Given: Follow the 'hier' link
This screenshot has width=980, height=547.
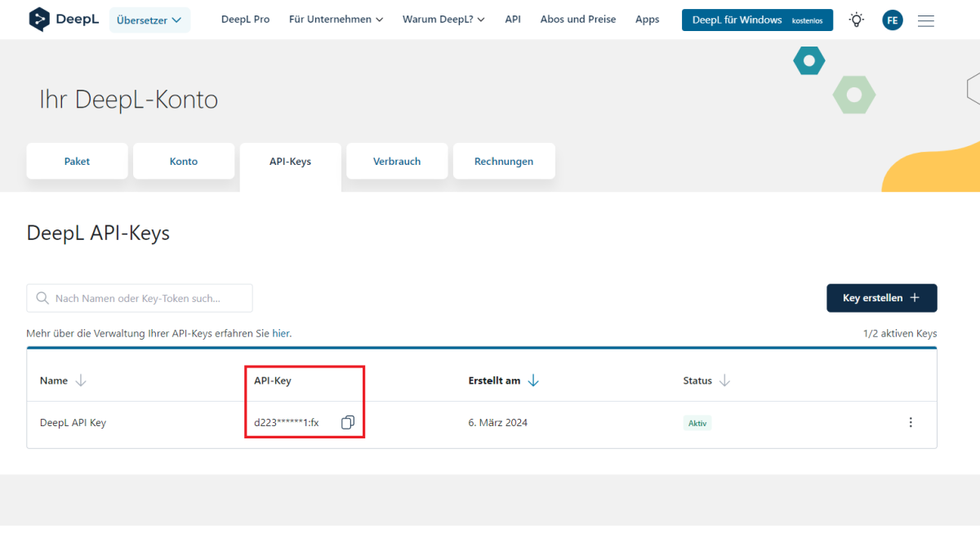Looking at the screenshot, I should 281,333.
